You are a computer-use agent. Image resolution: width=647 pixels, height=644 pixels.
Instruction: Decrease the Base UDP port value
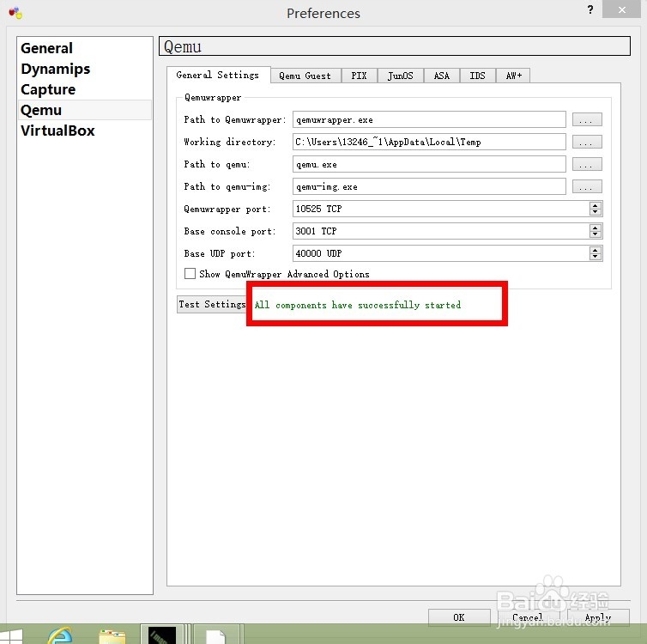[595, 257]
